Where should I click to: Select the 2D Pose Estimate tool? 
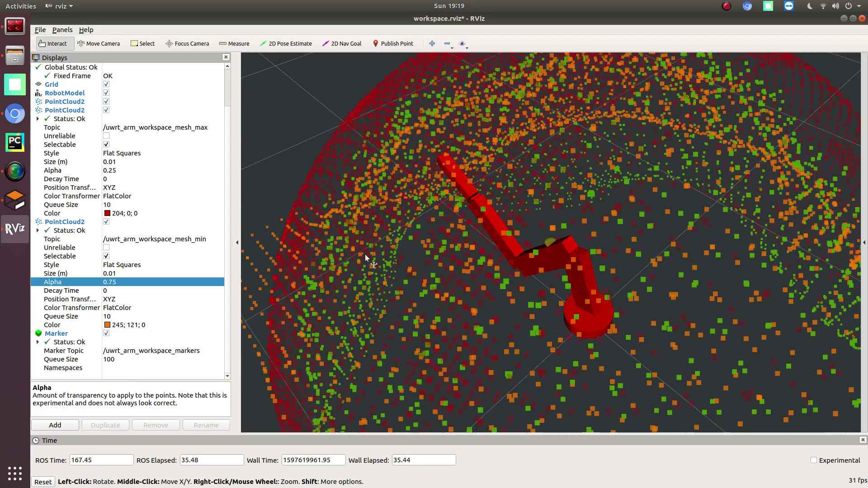286,43
